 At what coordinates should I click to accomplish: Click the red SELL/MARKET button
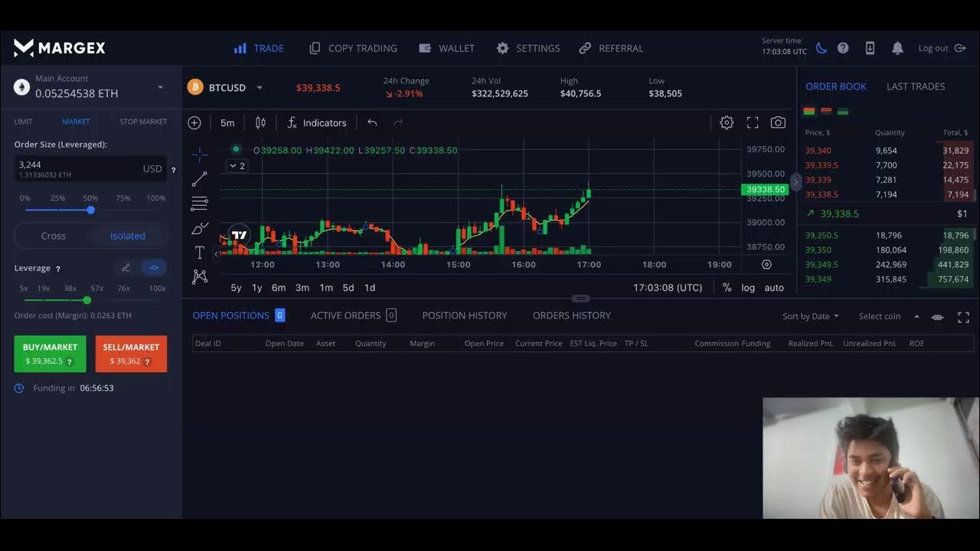click(131, 354)
